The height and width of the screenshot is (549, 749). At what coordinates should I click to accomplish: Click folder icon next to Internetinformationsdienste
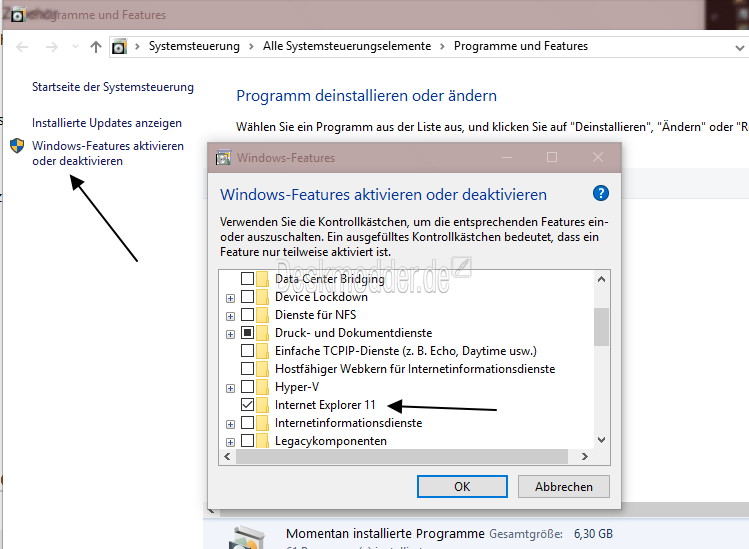click(262, 423)
